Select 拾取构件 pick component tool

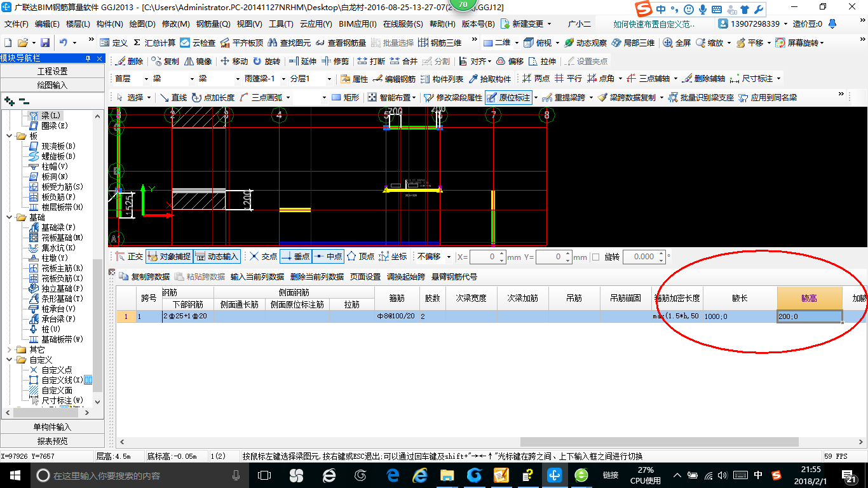click(490, 79)
